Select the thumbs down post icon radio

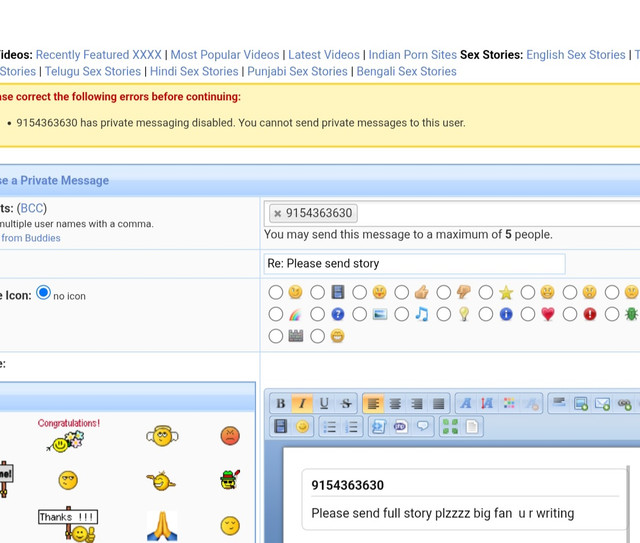pos(444,292)
